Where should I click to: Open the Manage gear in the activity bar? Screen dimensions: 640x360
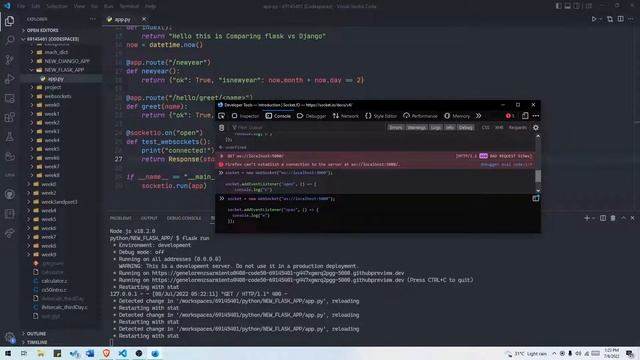point(9,337)
